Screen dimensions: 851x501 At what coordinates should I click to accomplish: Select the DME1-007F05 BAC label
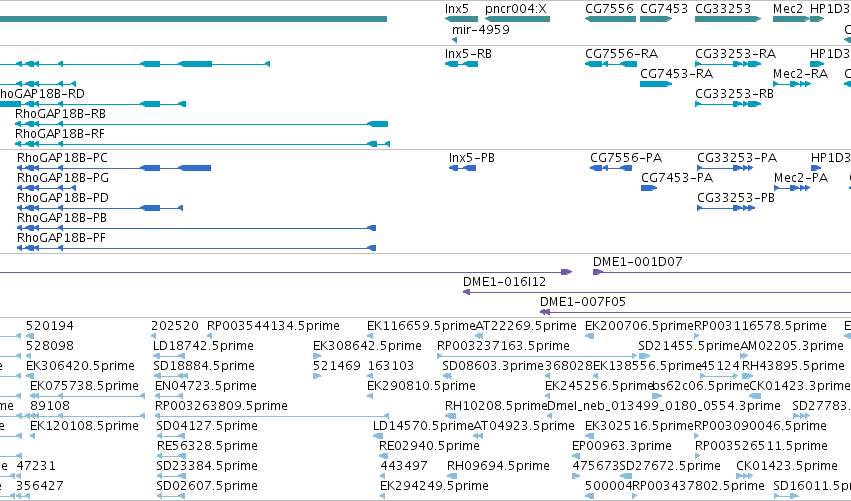point(583,302)
